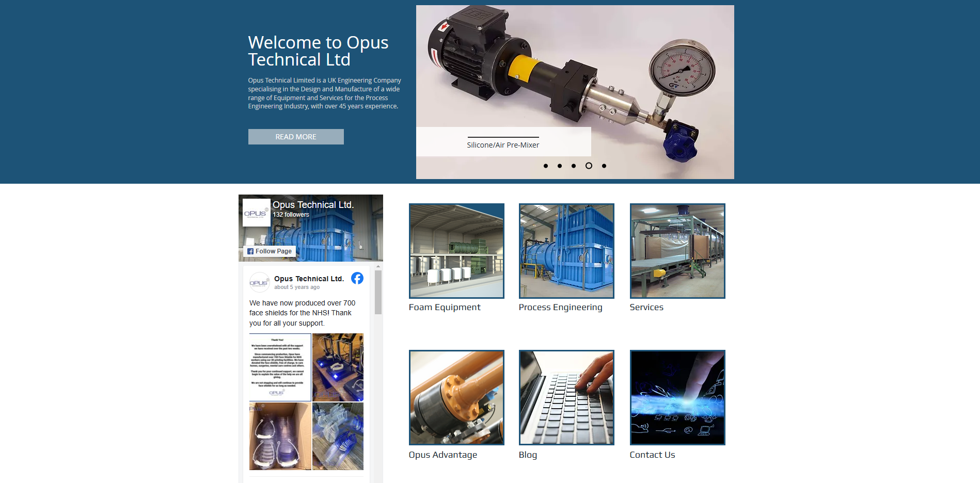Open the Foam Equipment image tile
The width and height of the screenshot is (980, 483).
pyautogui.click(x=456, y=251)
